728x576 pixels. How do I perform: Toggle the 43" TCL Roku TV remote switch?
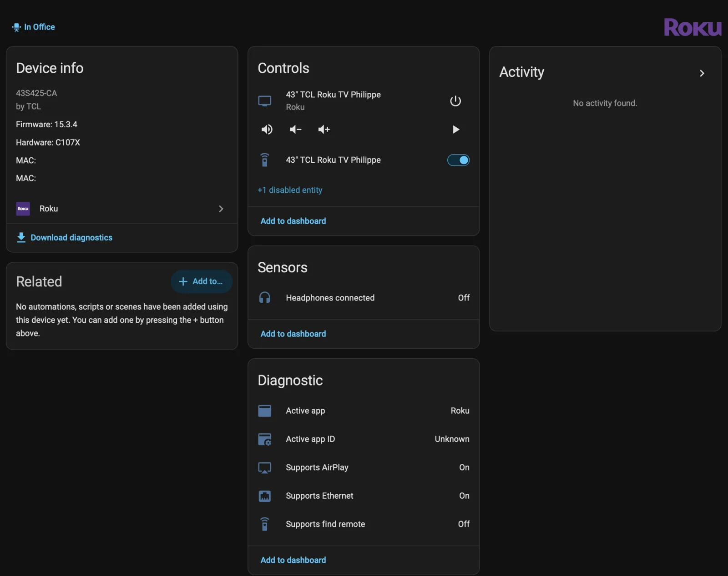click(458, 160)
